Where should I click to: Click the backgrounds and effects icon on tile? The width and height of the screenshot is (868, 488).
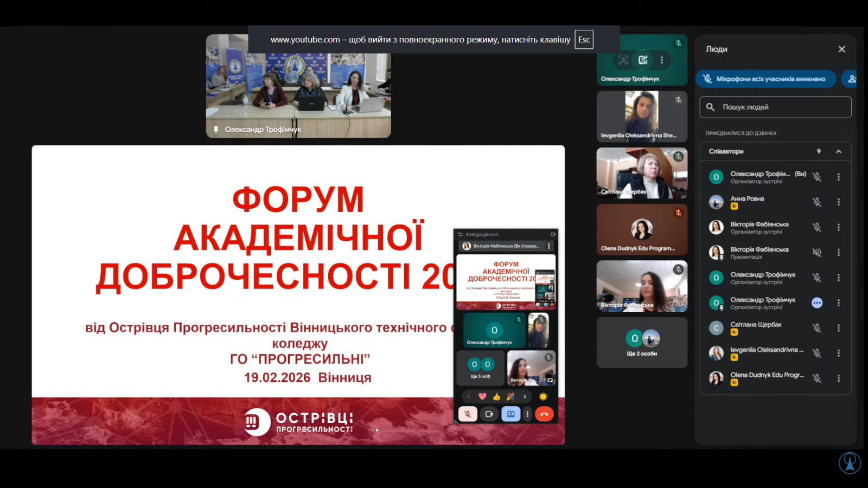[x=643, y=60]
